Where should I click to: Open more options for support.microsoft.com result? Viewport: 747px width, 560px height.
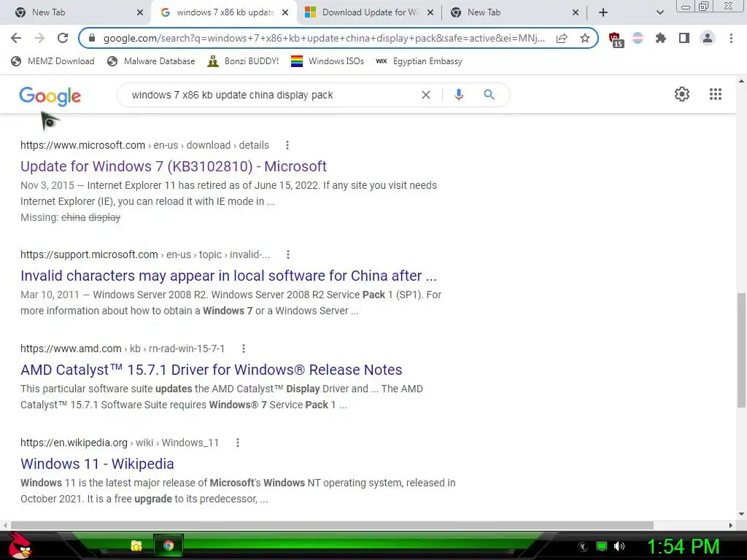(x=287, y=254)
